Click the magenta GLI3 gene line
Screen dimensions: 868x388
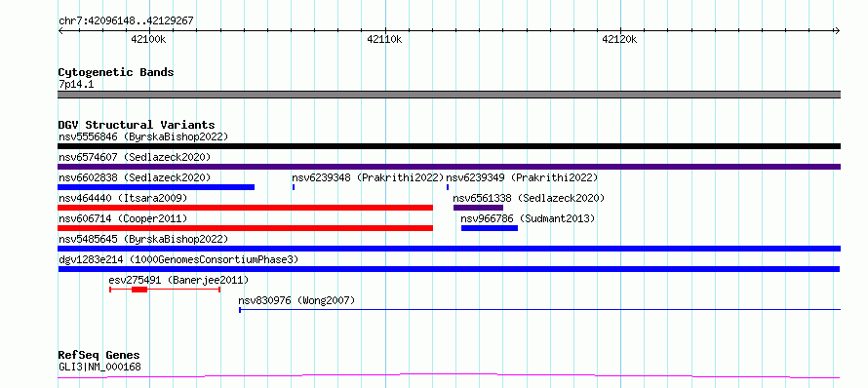click(x=449, y=376)
